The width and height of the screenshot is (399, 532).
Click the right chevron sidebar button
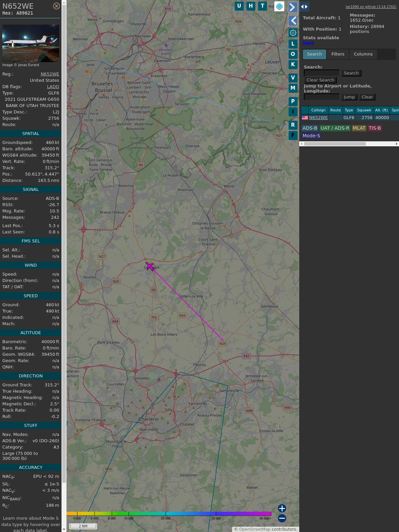coord(293,7)
